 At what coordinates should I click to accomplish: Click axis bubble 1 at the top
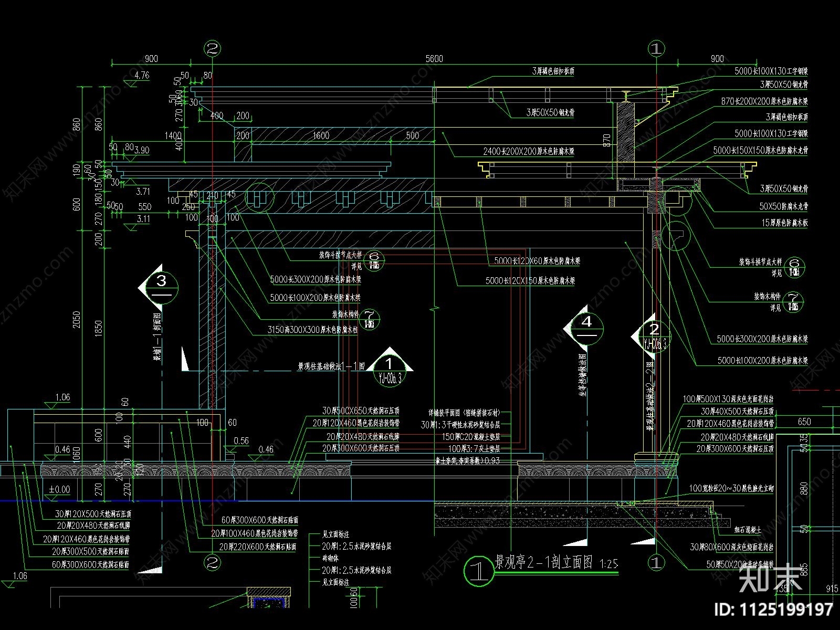656,49
